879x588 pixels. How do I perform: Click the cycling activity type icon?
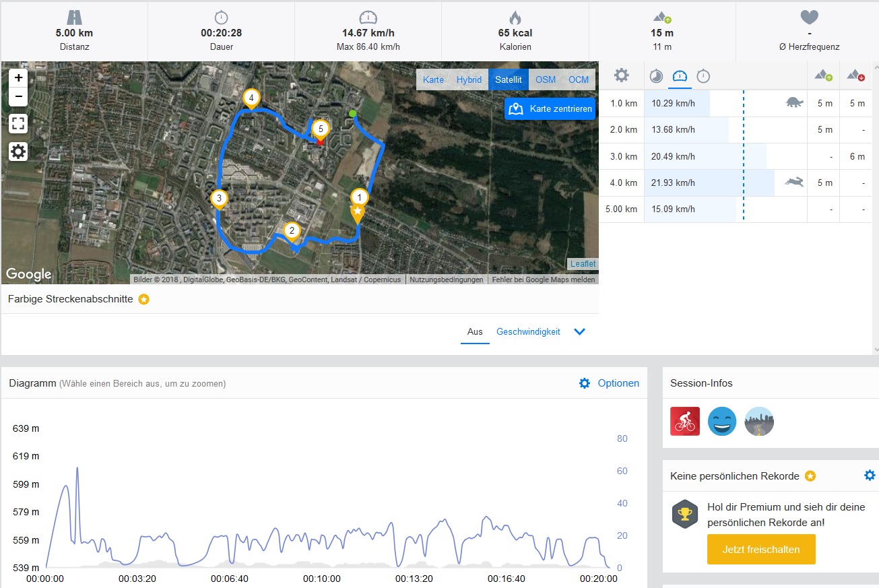[x=685, y=422]
